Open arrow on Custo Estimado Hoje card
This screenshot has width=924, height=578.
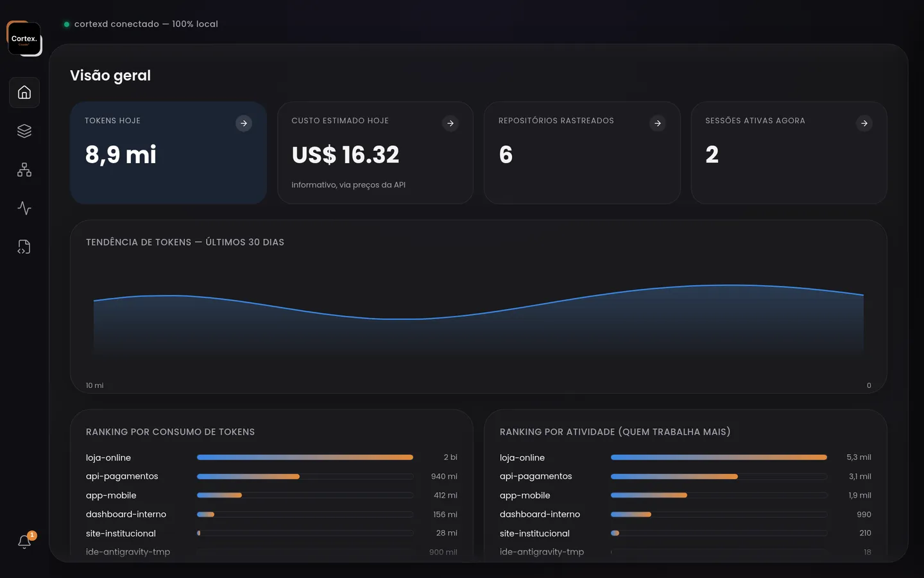[x=450, y=123]
